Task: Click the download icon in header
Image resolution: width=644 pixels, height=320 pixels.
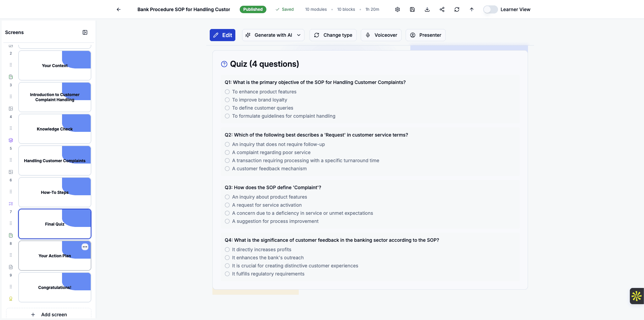Action: point(427,9)
